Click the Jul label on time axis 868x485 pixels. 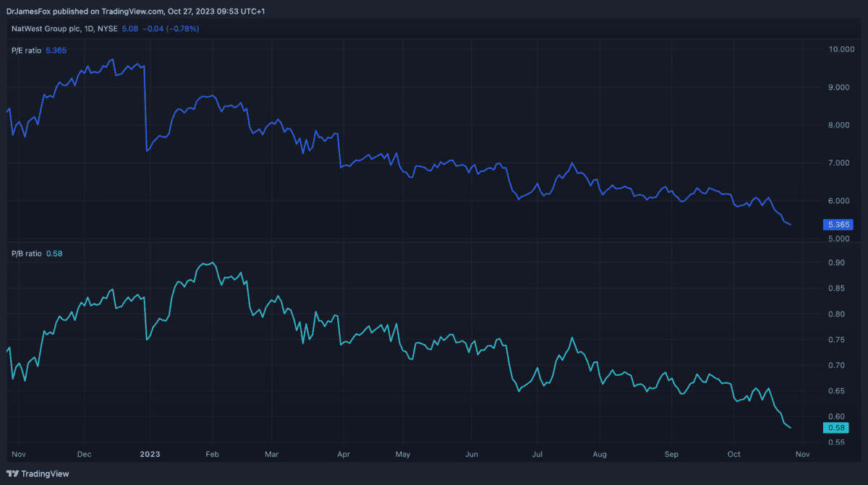point(537,454)
